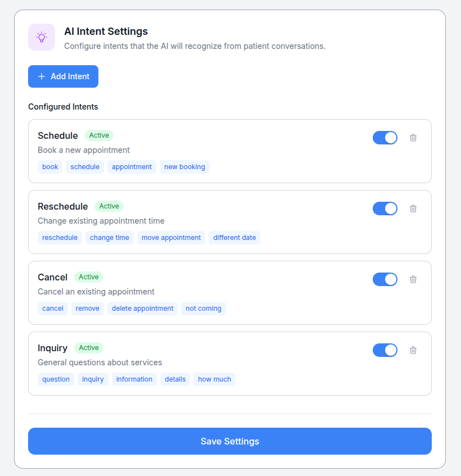The image size is (461, 476).
Task: Click Save Settings at the bottom
Action: (229, 441)
